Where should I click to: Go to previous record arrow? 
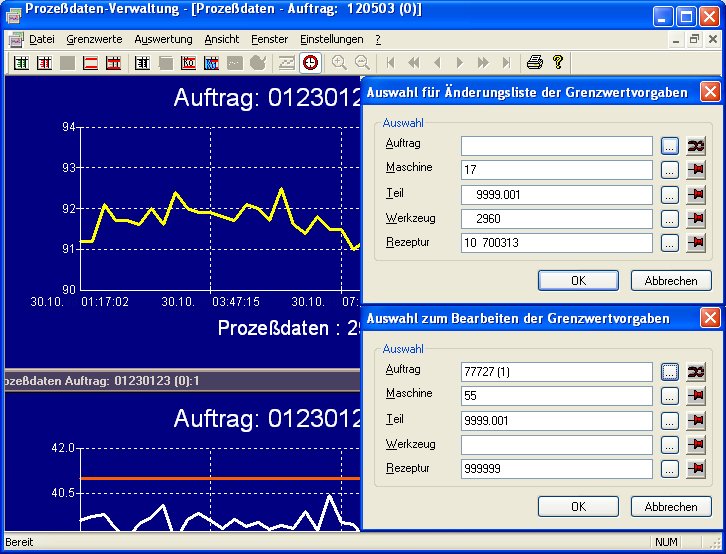click(437, 62)
